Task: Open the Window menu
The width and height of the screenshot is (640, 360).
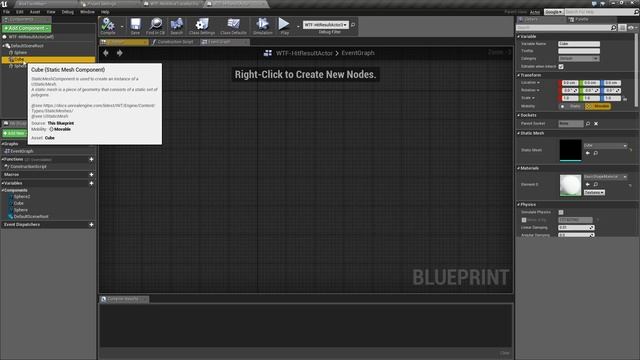Action: click(x=87, y=12)
